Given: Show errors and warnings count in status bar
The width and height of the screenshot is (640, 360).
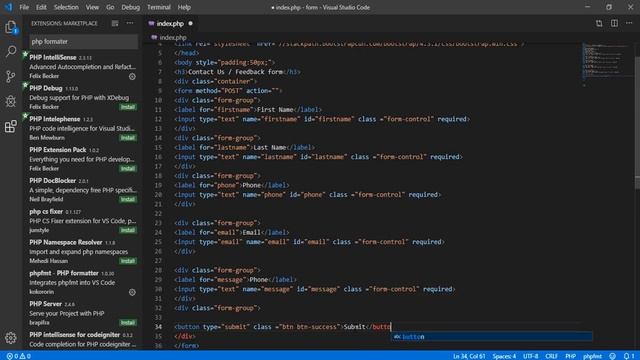Looking at the screenshot, I should pyautogui.click(x=19, y=356).
